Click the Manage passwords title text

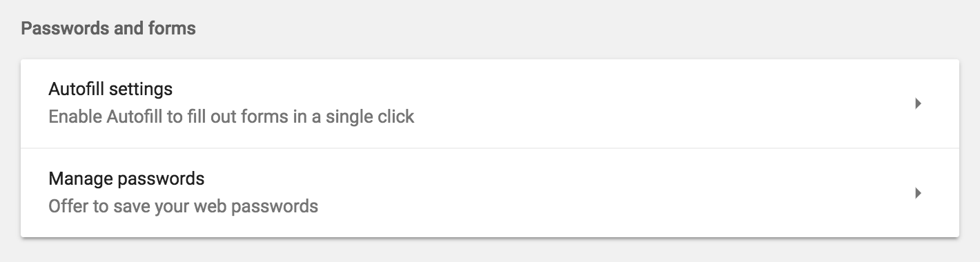coord(126,179)
